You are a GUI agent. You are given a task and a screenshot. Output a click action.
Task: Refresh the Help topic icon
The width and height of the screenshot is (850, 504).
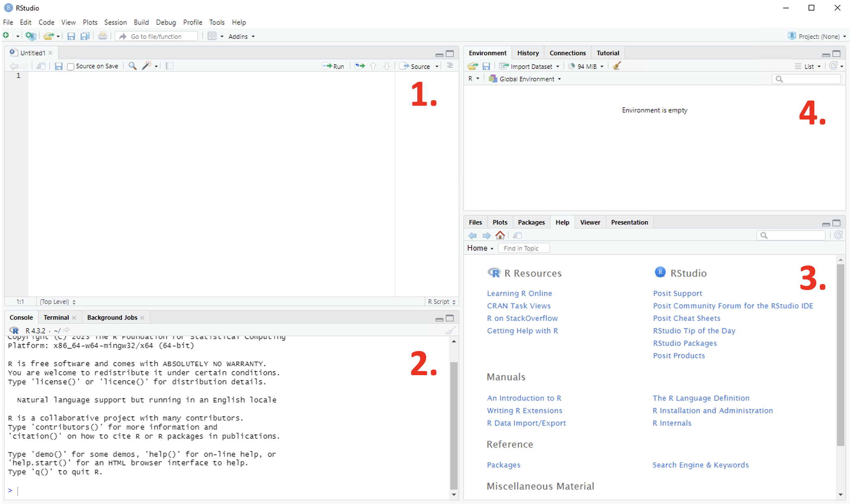tap(839, 235)
